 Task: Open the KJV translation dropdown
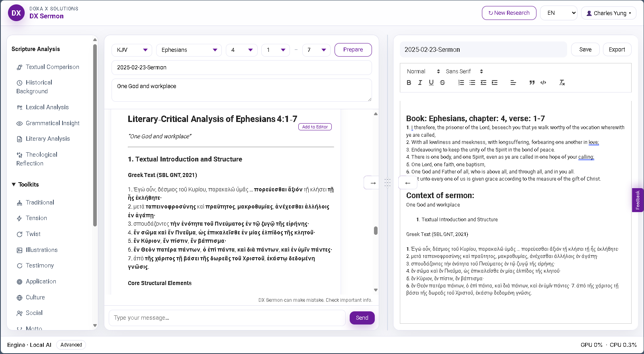[x=132, y=50]
